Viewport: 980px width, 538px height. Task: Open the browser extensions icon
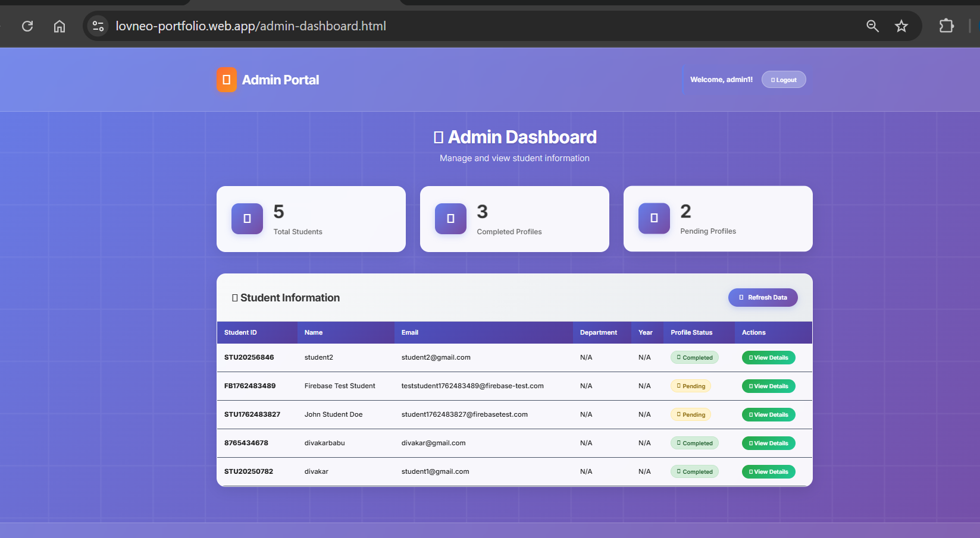point(946,26)
